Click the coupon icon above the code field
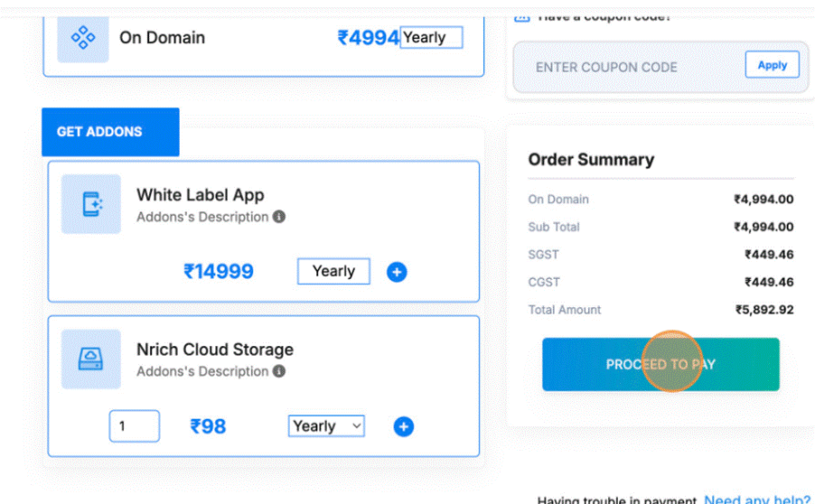 tap(522, 16)
